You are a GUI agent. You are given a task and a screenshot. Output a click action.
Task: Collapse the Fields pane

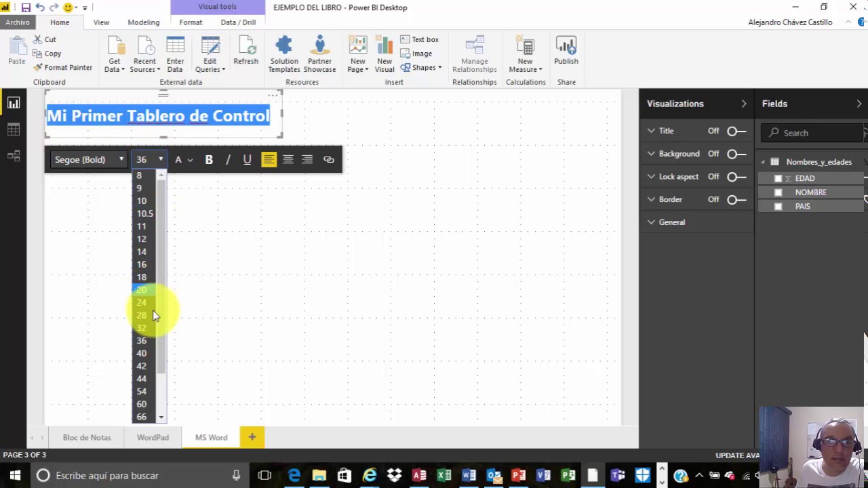coord(859,104)
